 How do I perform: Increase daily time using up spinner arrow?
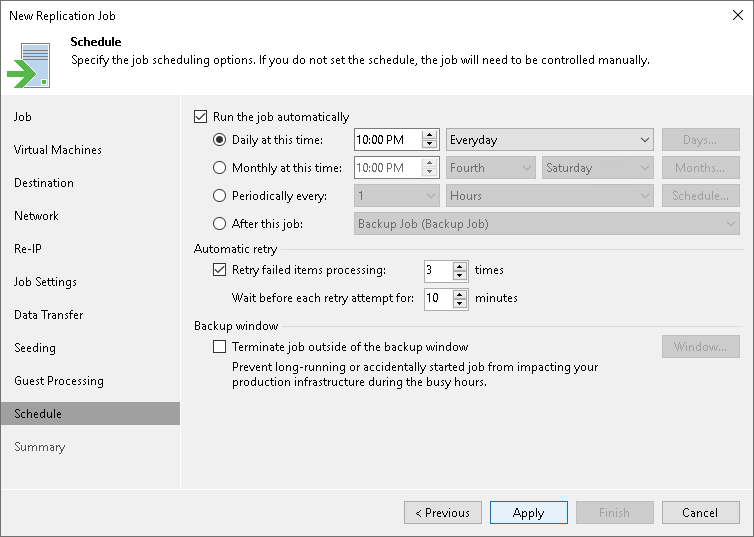[x=430, y=135]
